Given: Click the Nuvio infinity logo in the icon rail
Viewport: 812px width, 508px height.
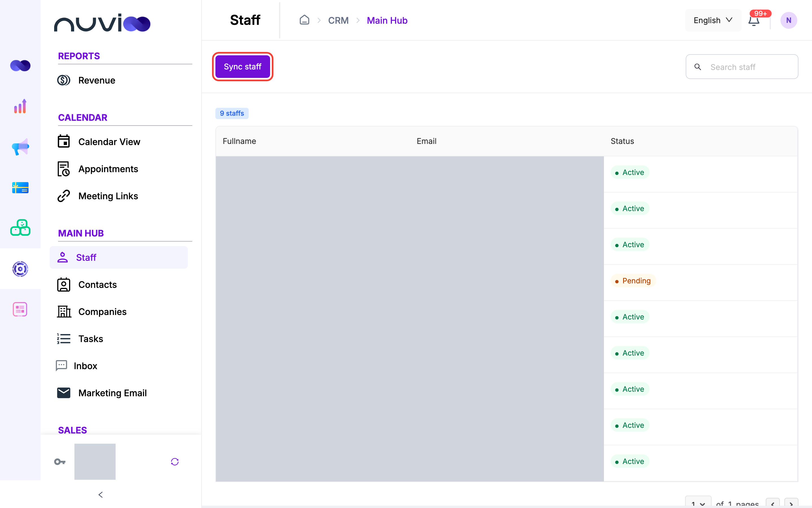Looking at the screenshot, I should [x=20, y=65].
